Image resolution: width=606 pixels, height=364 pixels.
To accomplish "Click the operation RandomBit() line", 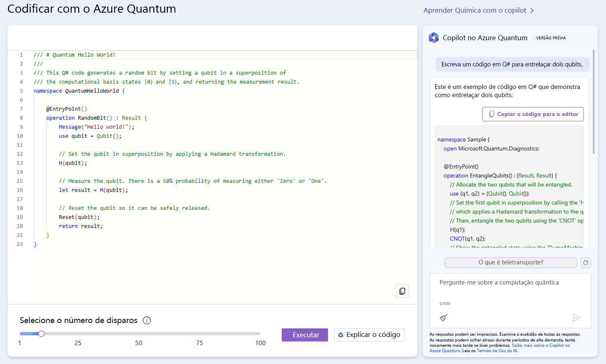I will [96, 118].
